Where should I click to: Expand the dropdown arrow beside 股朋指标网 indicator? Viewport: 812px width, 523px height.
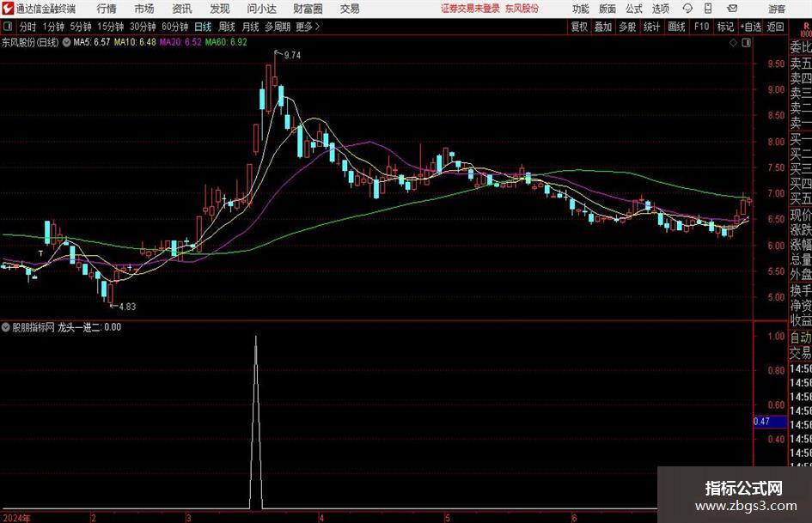point(6,327)
